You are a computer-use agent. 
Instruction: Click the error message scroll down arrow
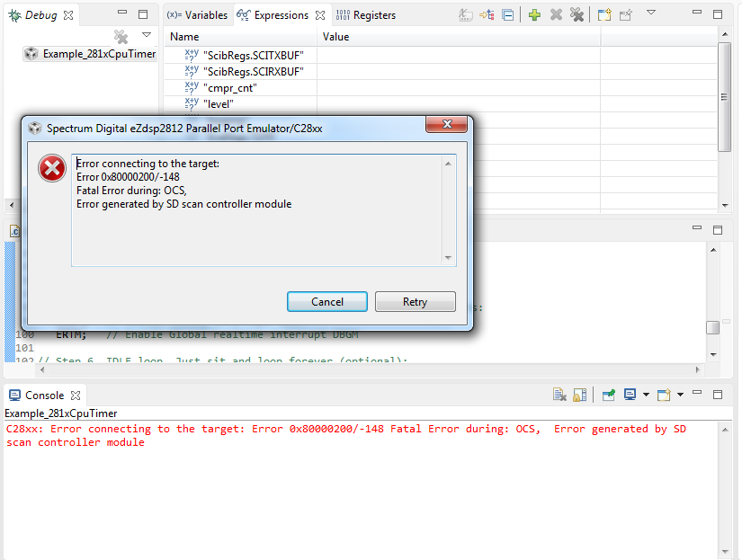tap(448, 258)
